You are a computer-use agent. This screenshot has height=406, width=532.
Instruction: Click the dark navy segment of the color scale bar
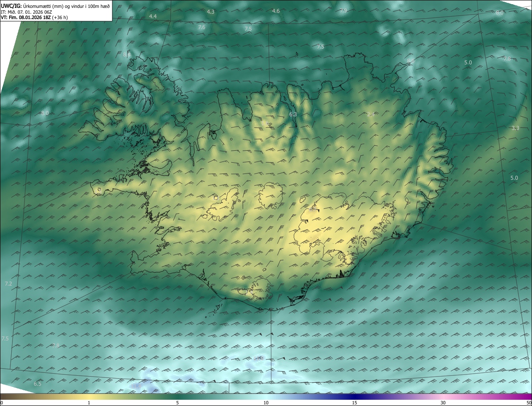(355, 396)
